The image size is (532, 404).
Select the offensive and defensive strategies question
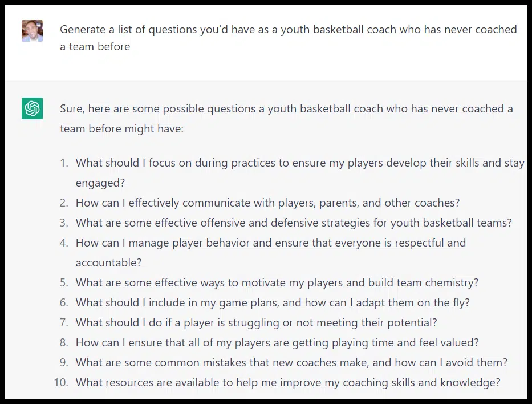[294, 223]
